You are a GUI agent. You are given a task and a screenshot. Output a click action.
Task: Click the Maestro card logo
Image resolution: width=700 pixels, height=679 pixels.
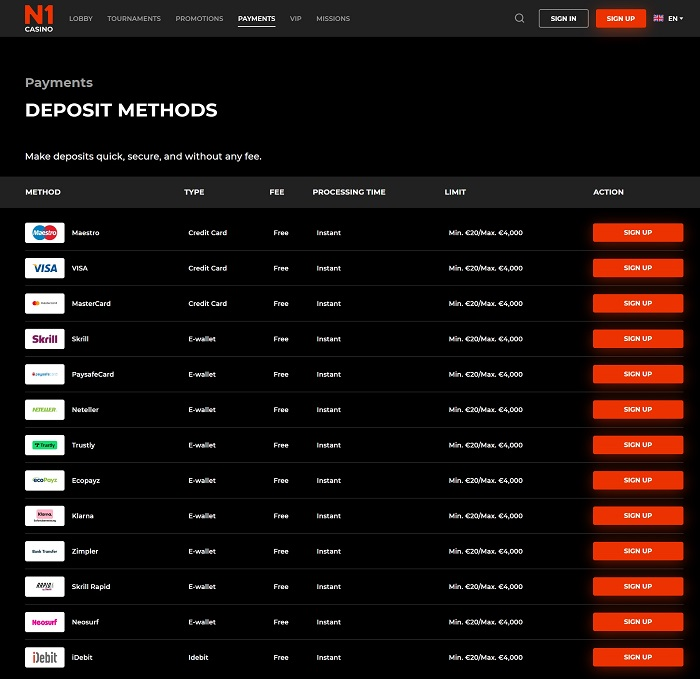coord(45,233)
